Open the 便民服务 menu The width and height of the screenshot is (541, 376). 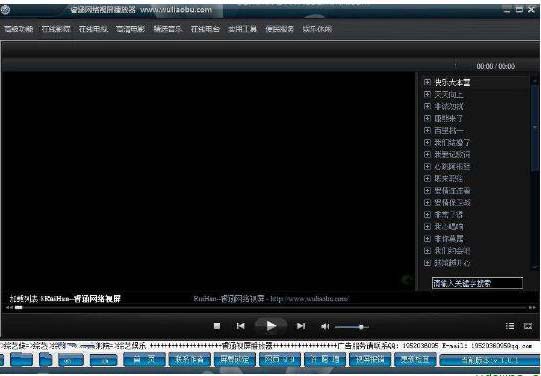pyautogui.click(x=279, y=29)
